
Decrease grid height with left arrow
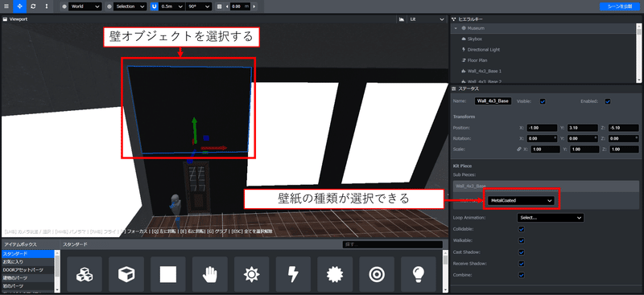pos(227,6)
